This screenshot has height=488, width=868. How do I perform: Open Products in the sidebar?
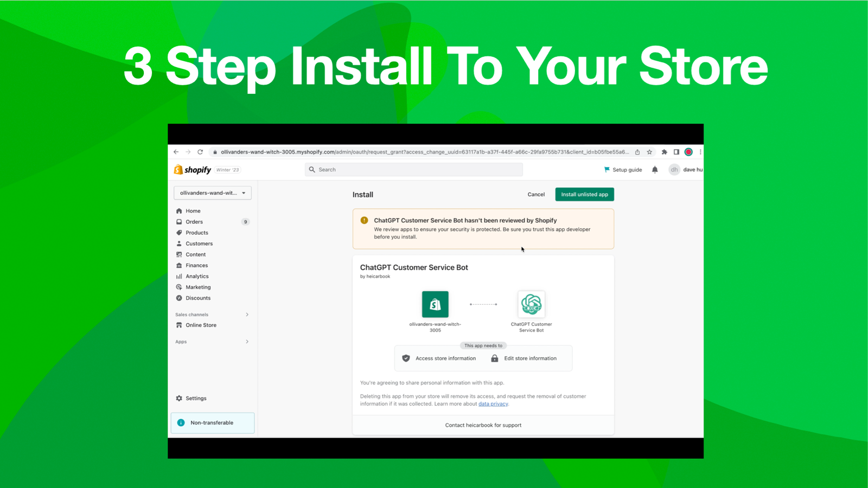197,233
